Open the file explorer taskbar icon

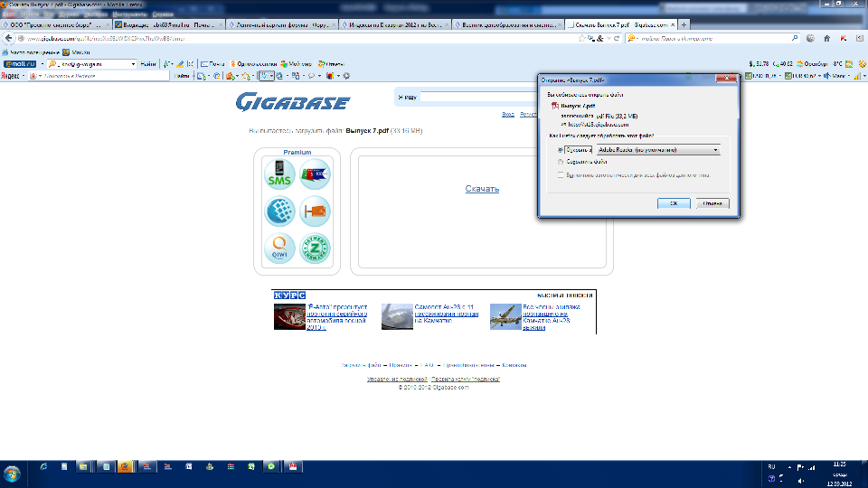click(x=83, y=467)
